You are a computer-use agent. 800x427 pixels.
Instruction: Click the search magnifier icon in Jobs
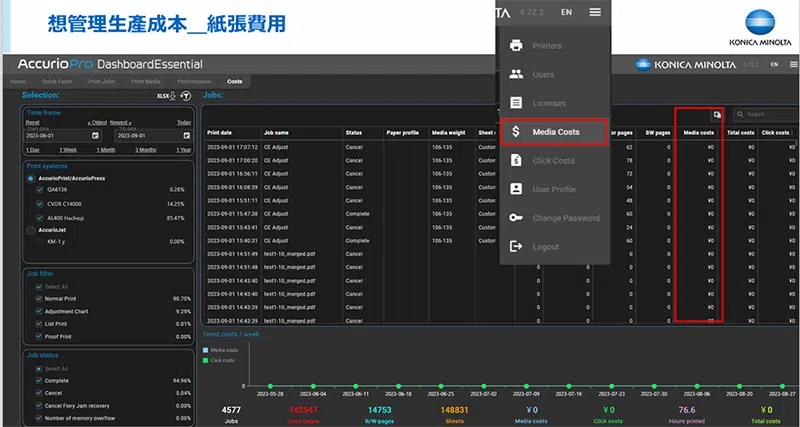740,115
